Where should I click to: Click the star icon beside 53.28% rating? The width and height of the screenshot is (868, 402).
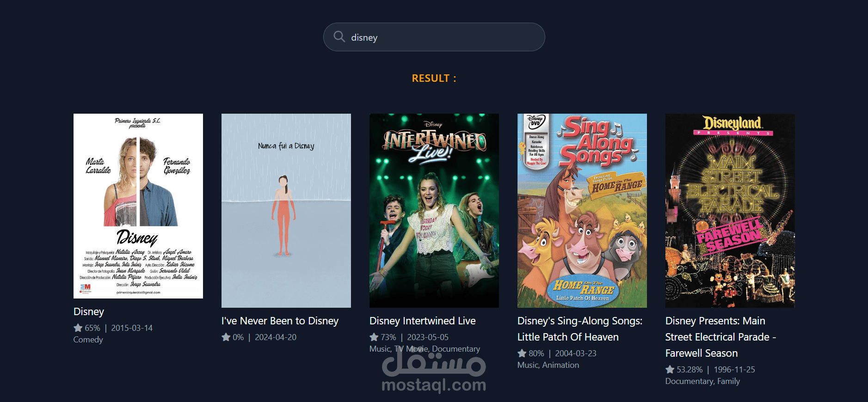pyautogui.click(x=670, y=369)
